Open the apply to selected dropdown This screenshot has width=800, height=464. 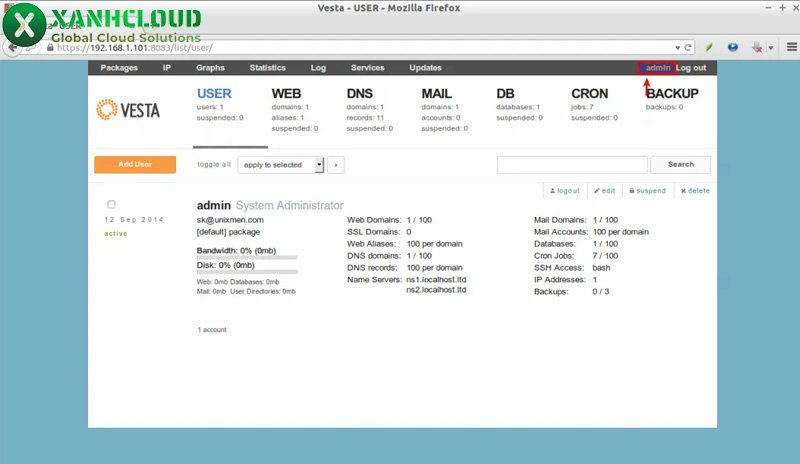[x=281, y=165]
